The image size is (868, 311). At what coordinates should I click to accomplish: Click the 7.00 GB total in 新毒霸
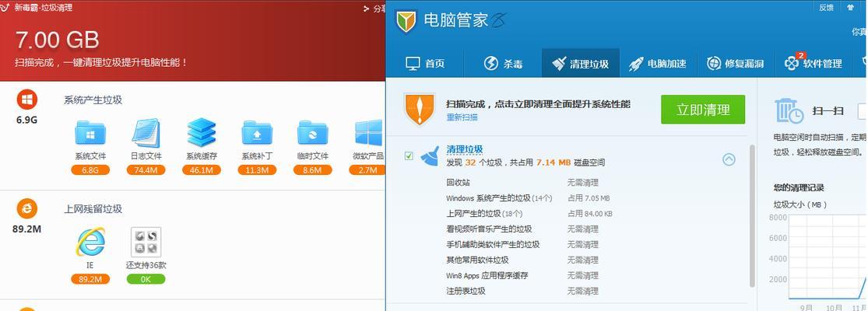coord(57,40)
